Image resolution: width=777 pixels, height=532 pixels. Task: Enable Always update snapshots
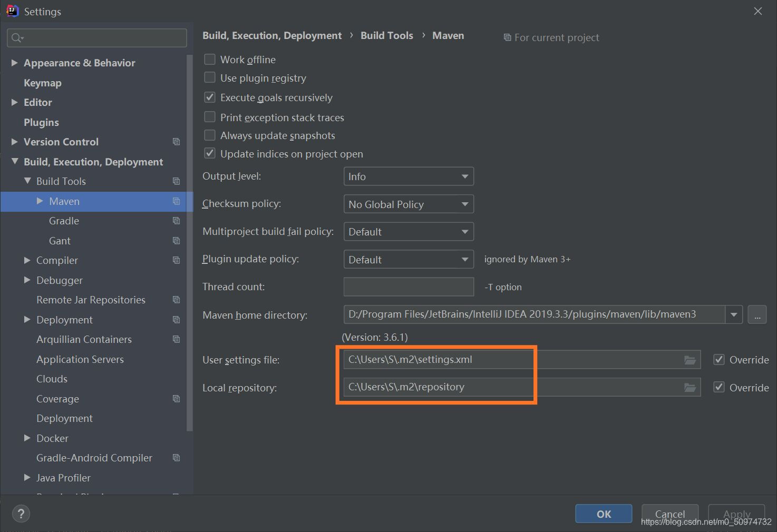point(210,135)
